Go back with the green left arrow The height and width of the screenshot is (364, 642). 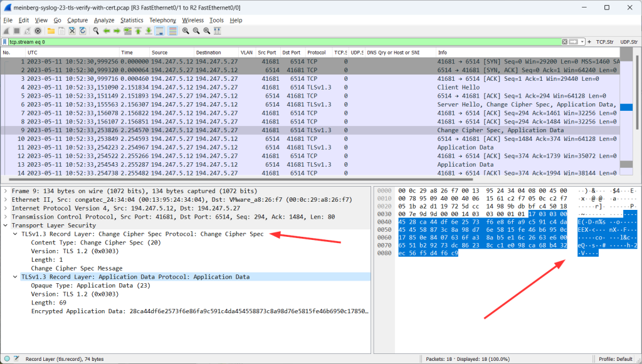107,31
